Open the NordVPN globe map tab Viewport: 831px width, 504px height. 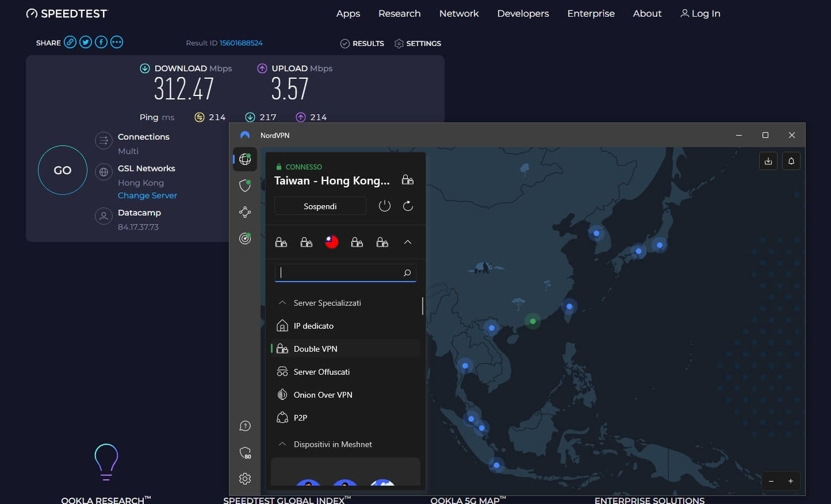click(x=245, y=159)
